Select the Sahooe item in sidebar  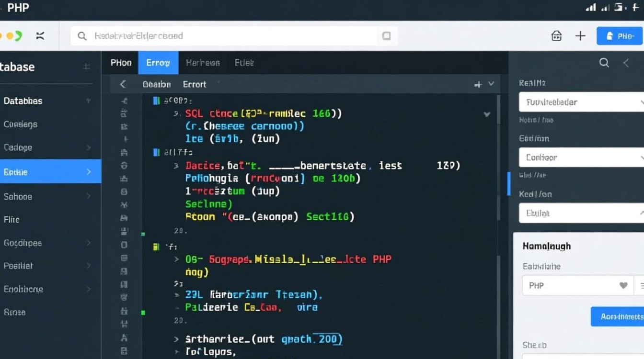coord(18,197)
